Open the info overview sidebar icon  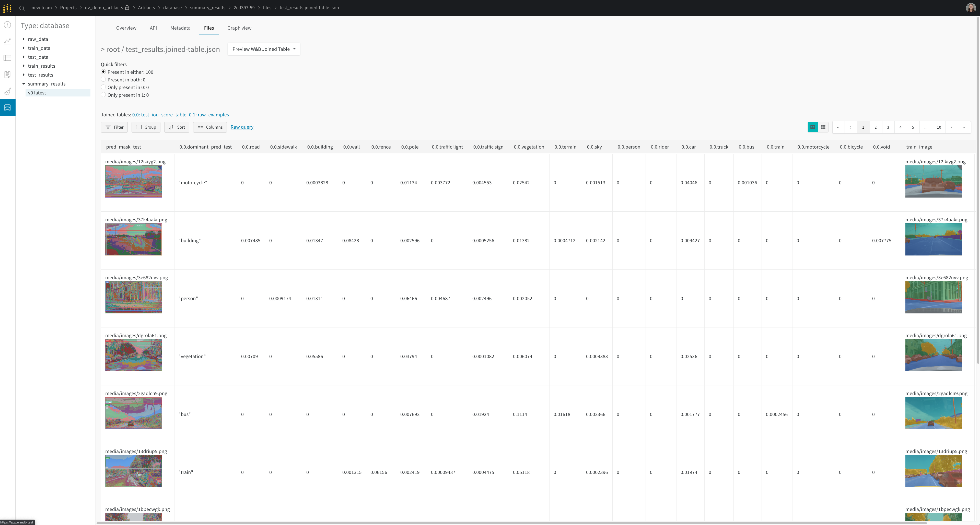click(8, 25)
